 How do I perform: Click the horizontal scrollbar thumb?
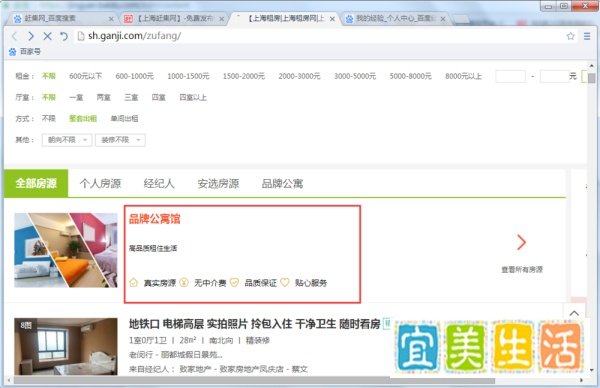click(x=254, y=381)
